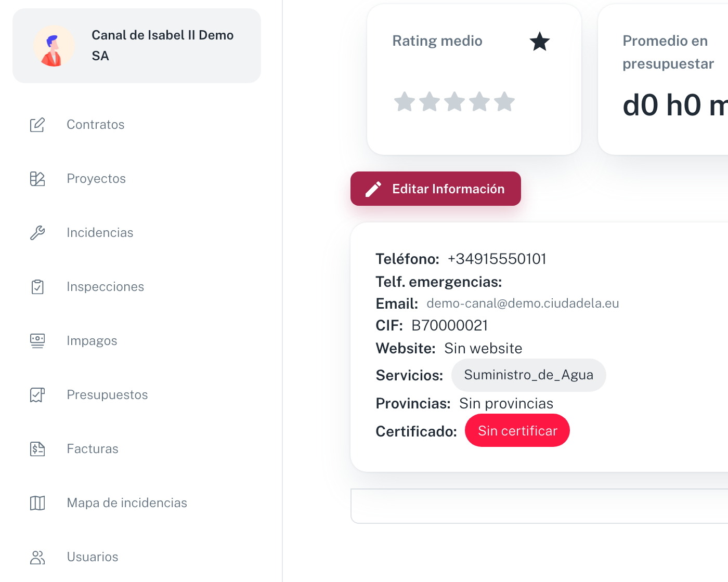The image size is (728, 582).
Task: Click the Incidencias wrench icon
Action: coord(37,233)
